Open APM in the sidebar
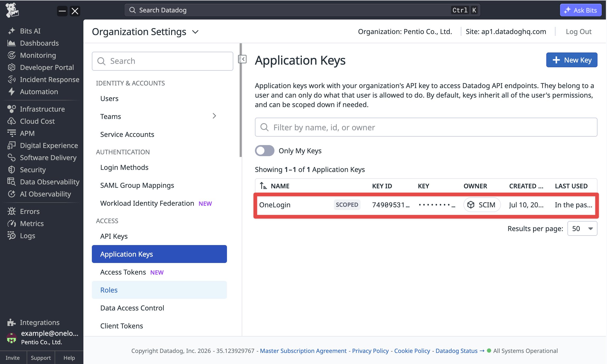Viewport: 607px width, 364px height. click(27, 133)
